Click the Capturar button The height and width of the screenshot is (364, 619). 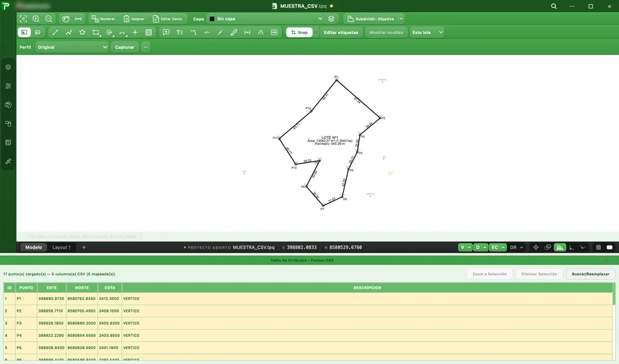pyautogui.click(x=124, y=47)
